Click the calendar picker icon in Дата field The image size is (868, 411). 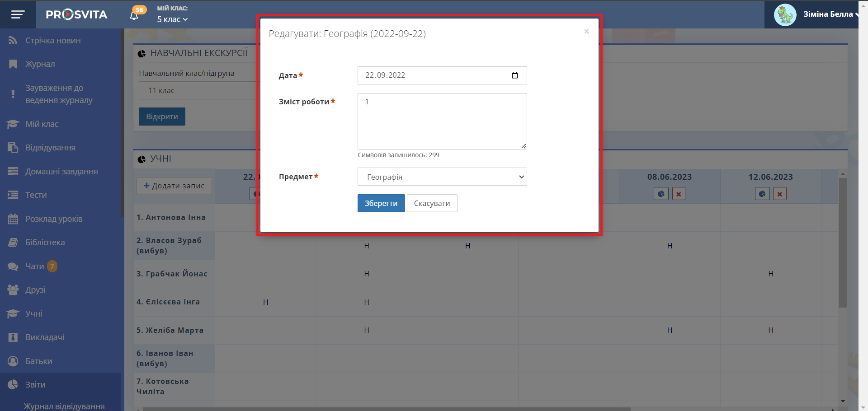514,75
